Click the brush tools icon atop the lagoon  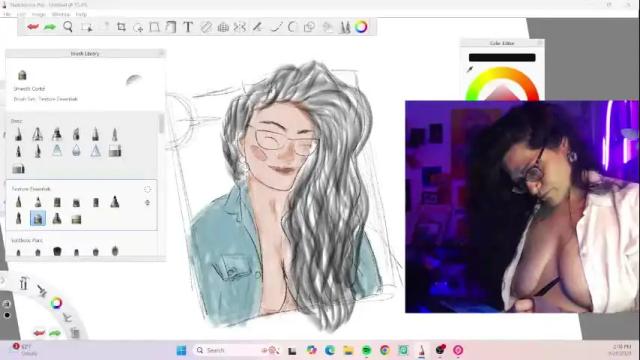23,283
